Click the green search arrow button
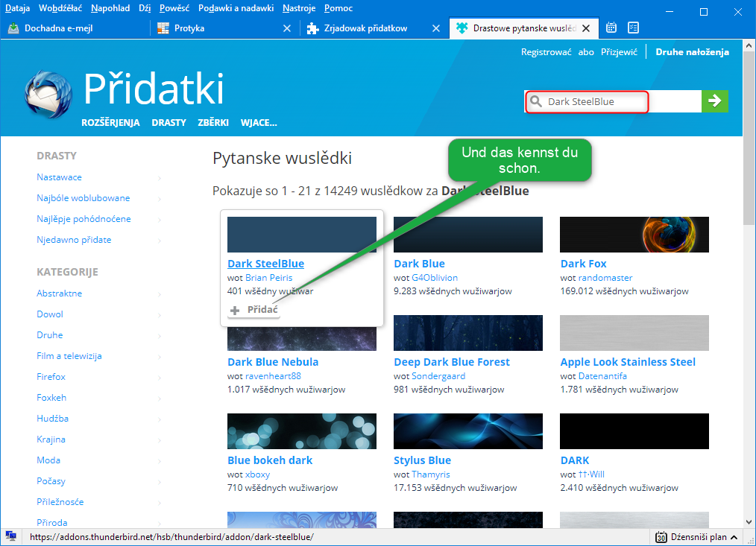 pyautogui.click(x=714, y=101)
